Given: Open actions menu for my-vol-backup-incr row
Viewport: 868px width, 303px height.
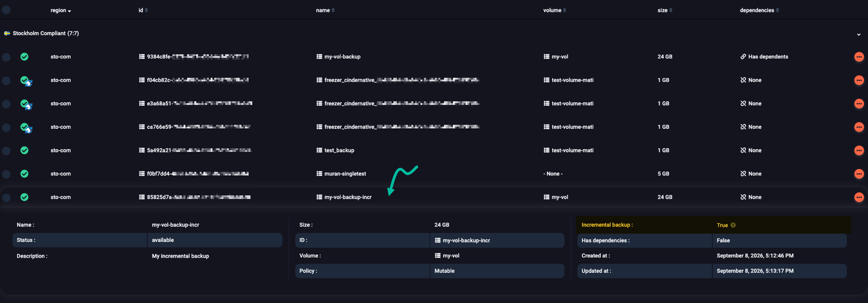Looking at the screenshot, I should (x=859, y=197).
